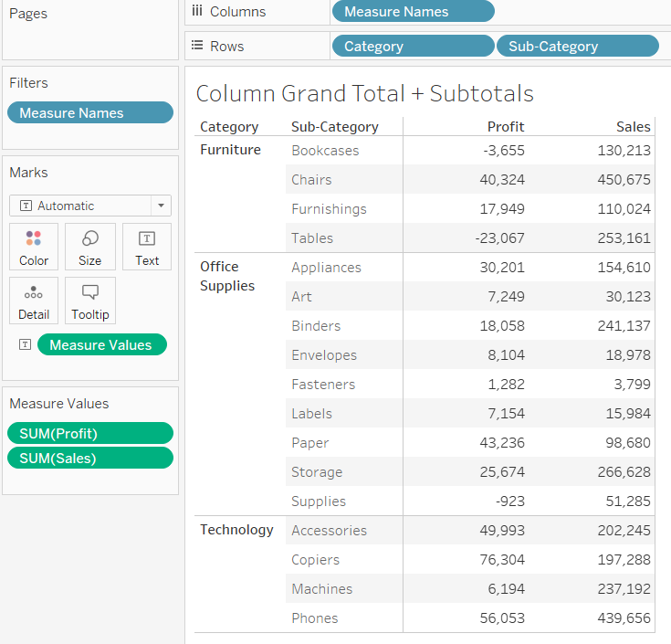Click Tables profit value -23,067
Viewport: 671px width, 644px height.
500,238
